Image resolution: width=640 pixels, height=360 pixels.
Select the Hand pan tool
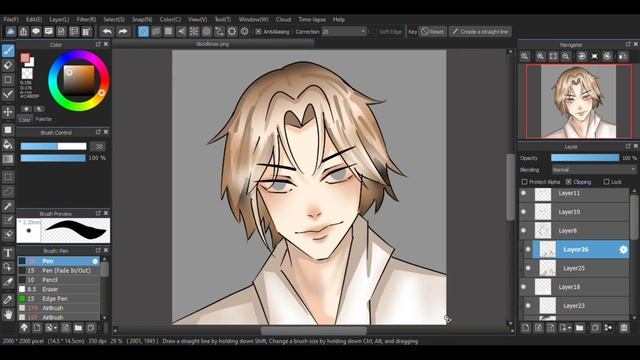[x=8, y=314]
